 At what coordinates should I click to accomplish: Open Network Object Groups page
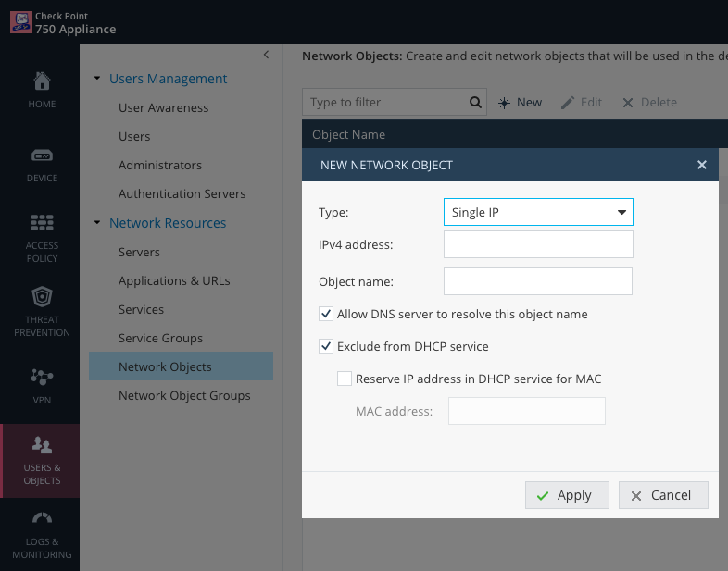[x=184, y=396]
